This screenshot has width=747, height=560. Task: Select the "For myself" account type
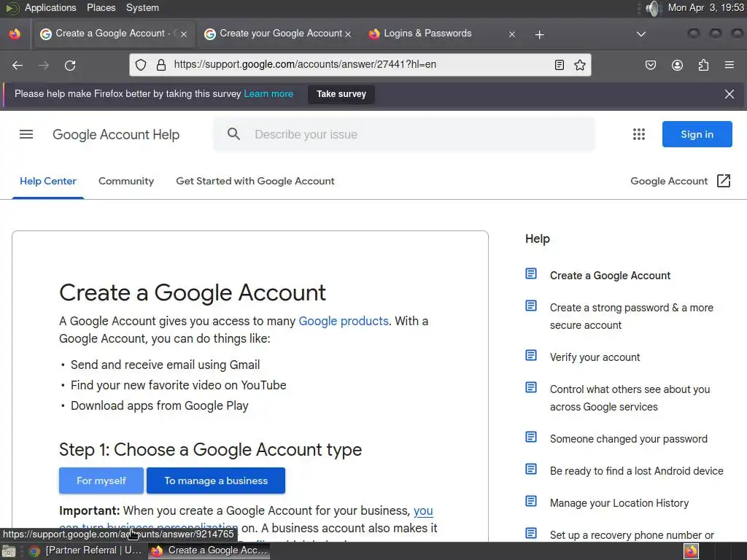tap(101, 481)
